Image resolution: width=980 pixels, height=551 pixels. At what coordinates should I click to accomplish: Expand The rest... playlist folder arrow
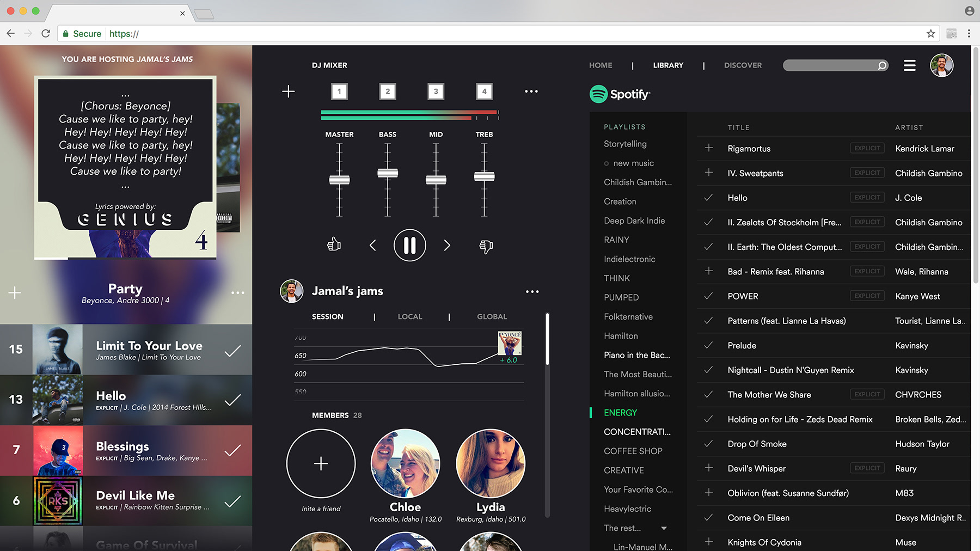coord(664,528)
